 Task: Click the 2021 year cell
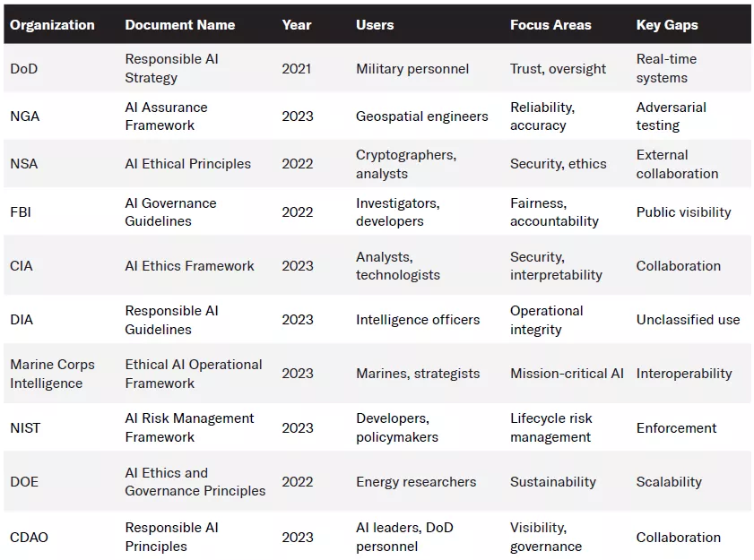pyautogui.click(x=297, y=69)
